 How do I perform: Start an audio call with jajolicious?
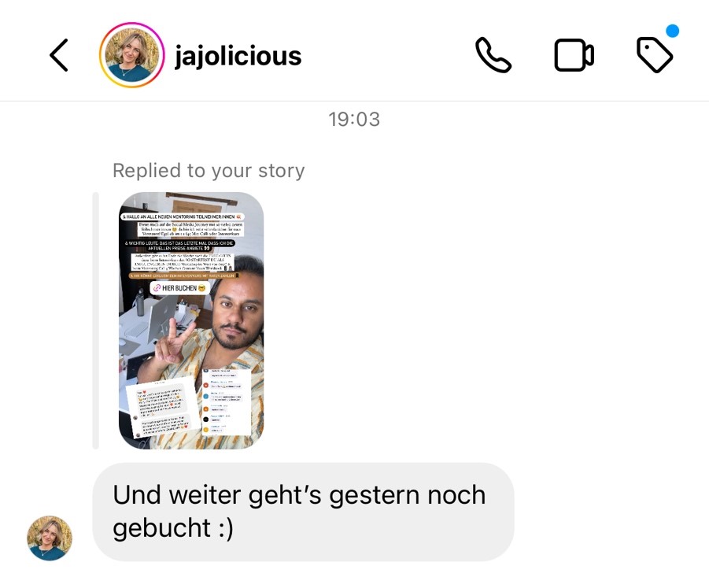pos(493,55)
